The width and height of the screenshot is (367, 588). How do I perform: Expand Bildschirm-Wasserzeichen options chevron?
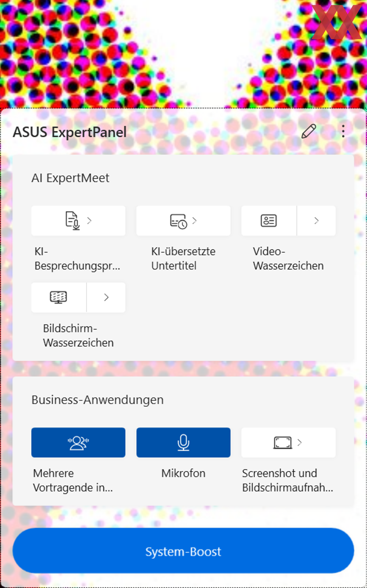pyautogui.click(x=106, y=297)
